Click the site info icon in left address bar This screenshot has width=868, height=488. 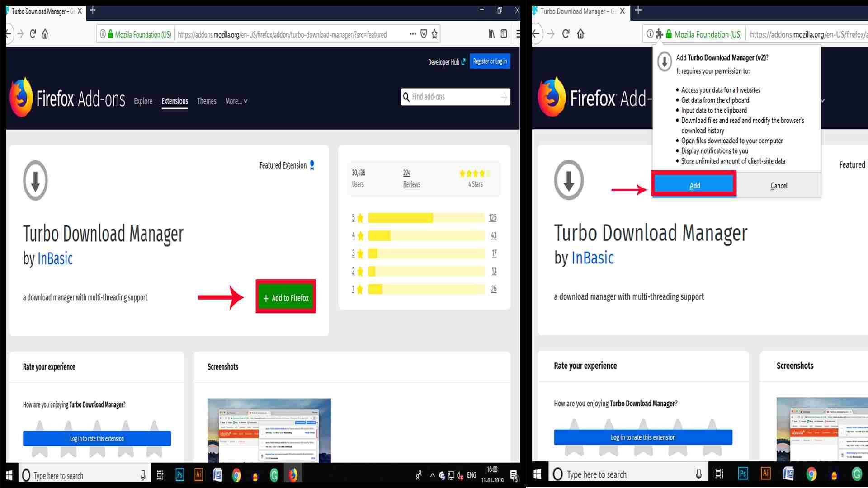point(103,34)
